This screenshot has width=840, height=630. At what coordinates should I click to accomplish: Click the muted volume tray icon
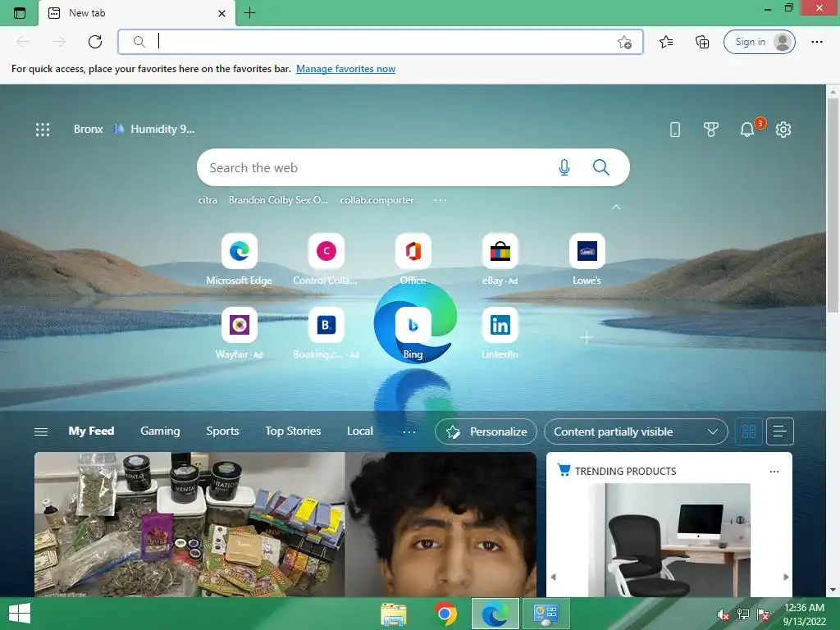(723, 614)
